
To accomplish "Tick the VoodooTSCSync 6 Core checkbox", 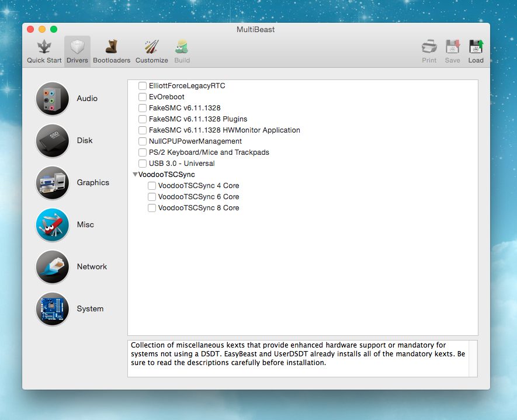I will point(152,197).
